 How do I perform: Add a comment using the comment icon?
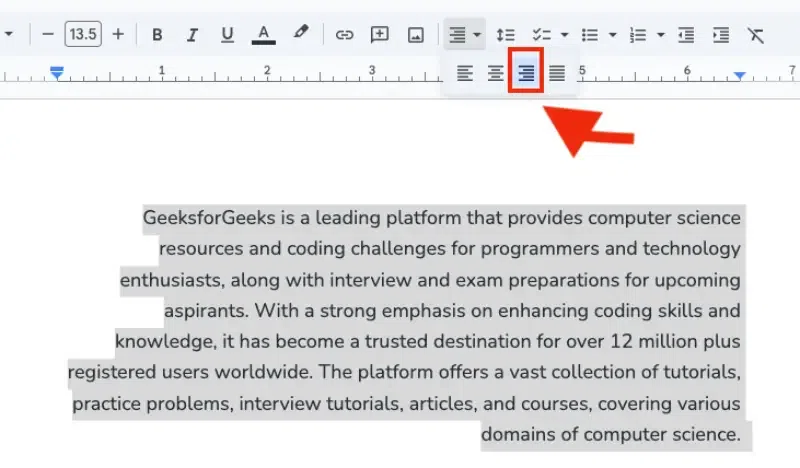[380, 35]
